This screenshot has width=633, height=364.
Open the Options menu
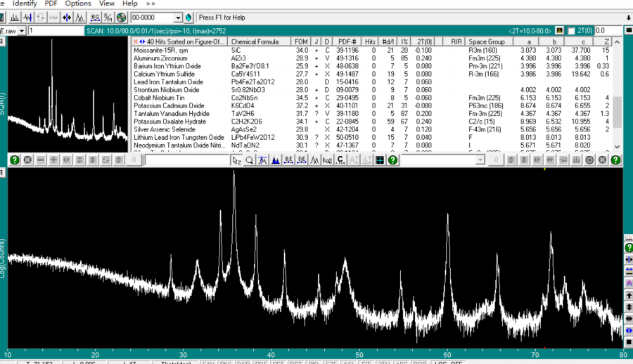[78, 4]
